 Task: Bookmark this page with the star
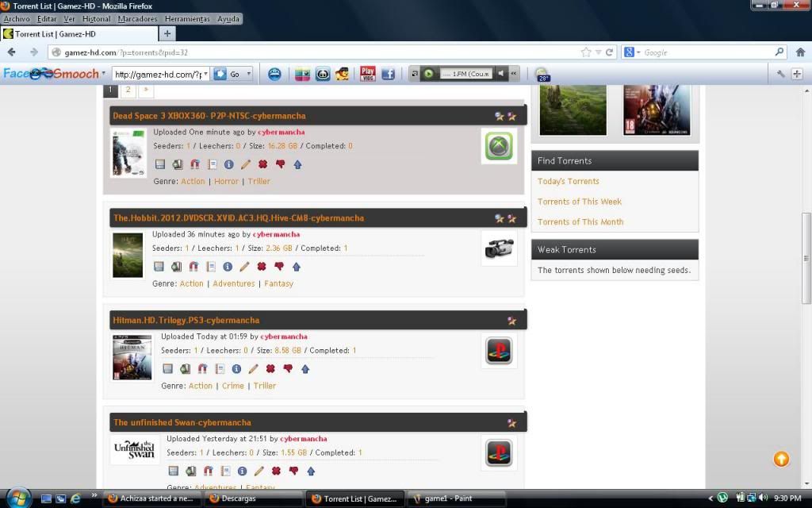[x=586, y=52]
